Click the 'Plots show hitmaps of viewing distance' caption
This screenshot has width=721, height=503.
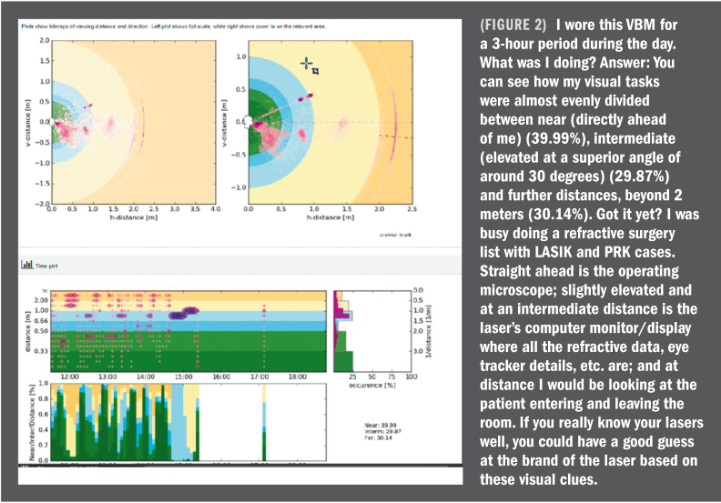(173, 27)
